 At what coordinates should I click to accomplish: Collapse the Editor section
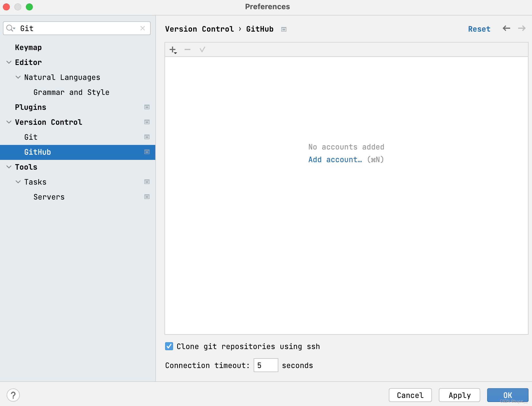pos(9,62)
